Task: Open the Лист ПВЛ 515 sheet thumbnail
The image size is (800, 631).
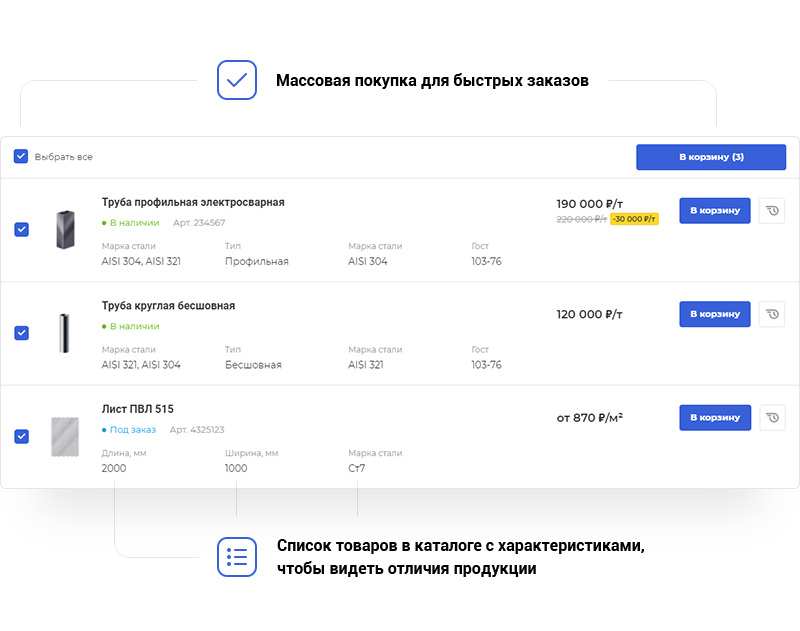Action: tap(65, 437)
